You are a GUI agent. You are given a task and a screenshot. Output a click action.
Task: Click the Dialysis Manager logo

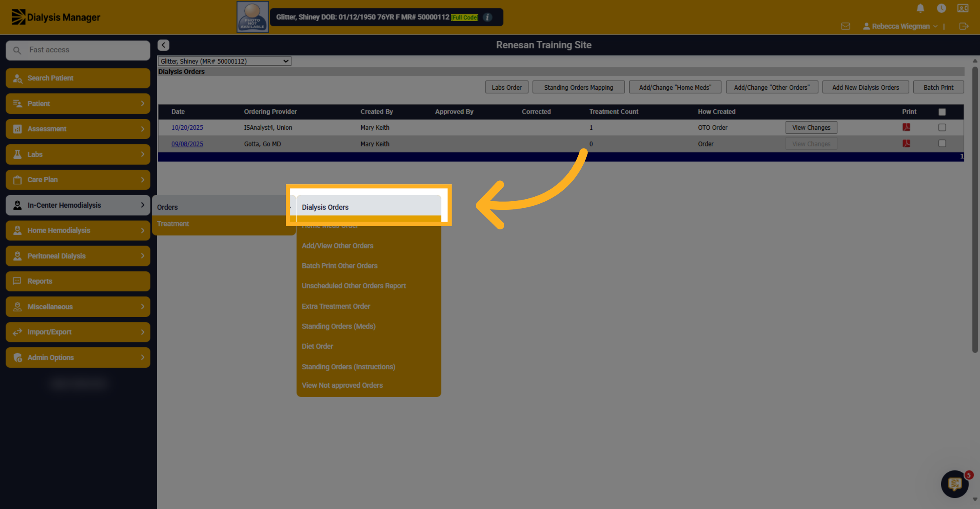pos(56,17)
